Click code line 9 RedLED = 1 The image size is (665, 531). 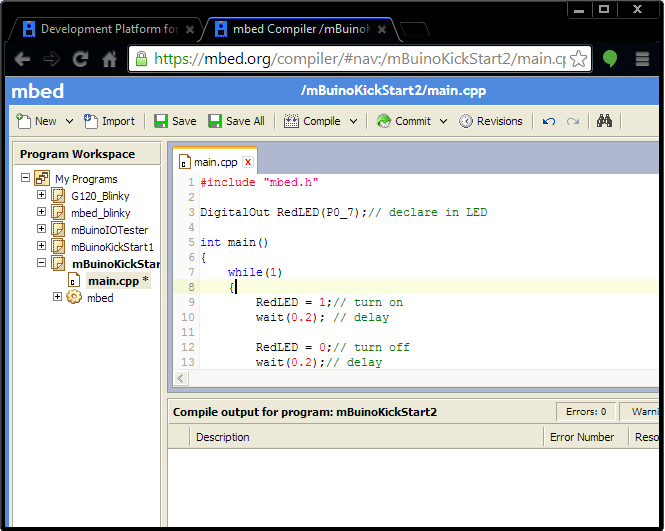coord(330,302)
